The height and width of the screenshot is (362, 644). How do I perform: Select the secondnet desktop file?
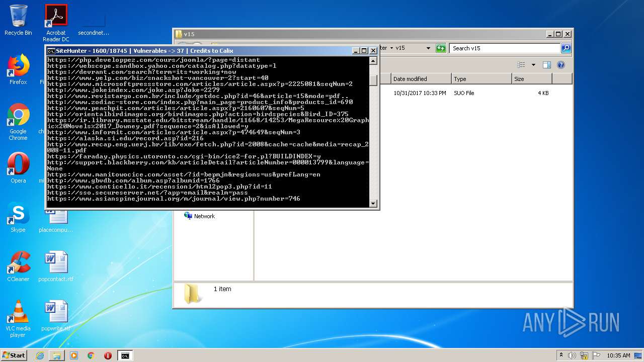94,23
